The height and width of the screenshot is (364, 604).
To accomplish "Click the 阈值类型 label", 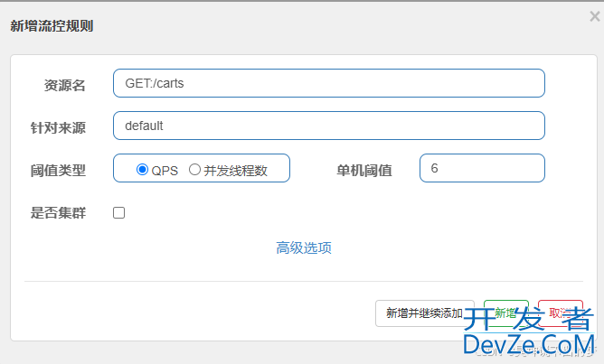I will 58,171.
